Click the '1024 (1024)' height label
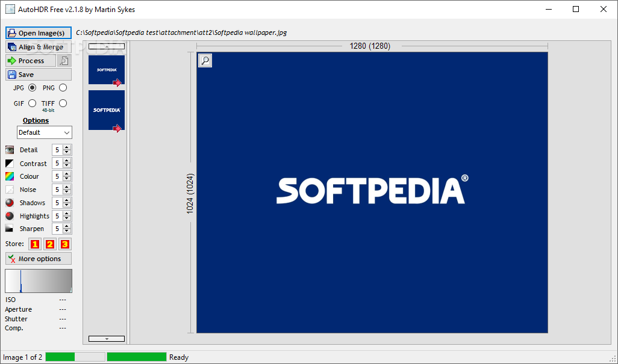 pyautogui.click(x=190, y=194)
